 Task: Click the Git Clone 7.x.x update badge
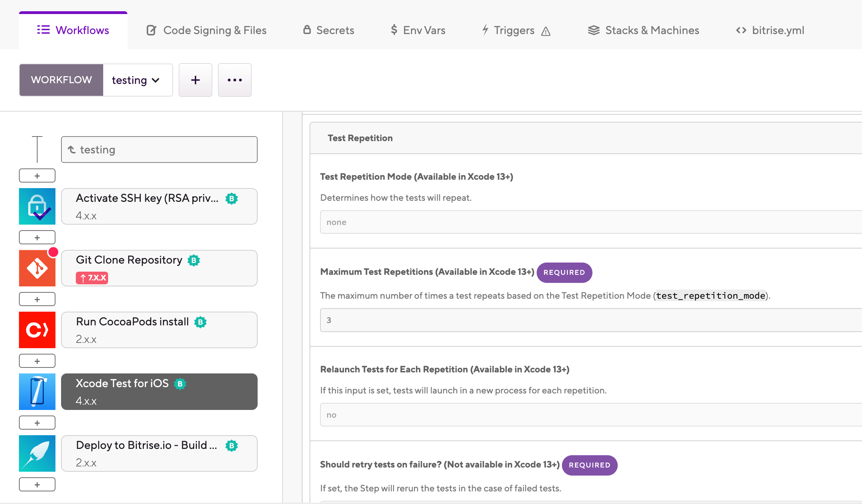[x=92, y=278]
